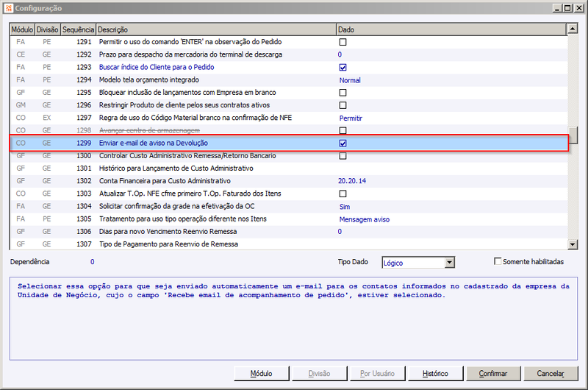Sort by the Descrição column header

pos(216,29)
